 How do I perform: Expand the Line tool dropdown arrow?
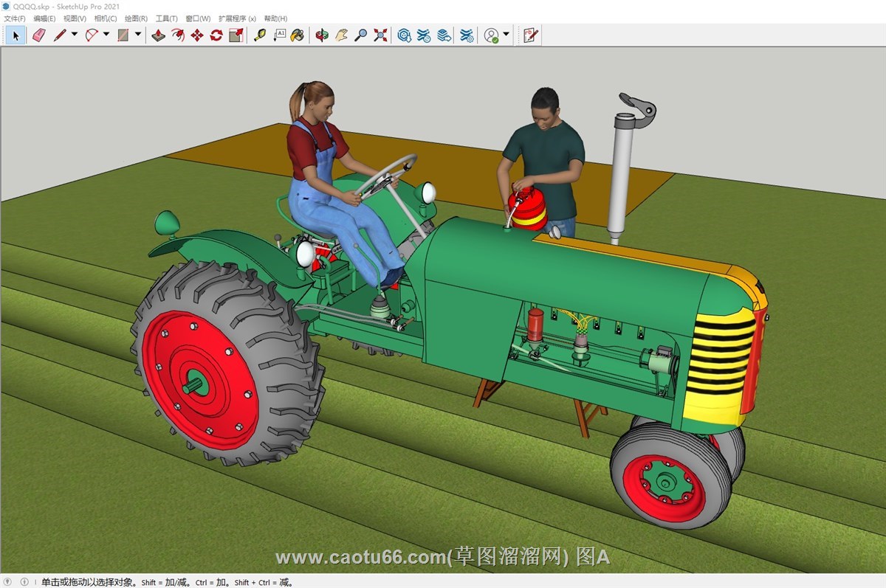coord(75,35)
